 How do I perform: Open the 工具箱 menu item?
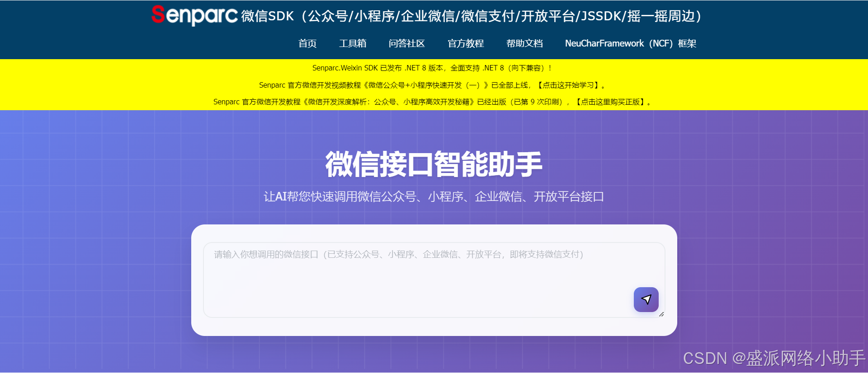(x=353, y=43)
